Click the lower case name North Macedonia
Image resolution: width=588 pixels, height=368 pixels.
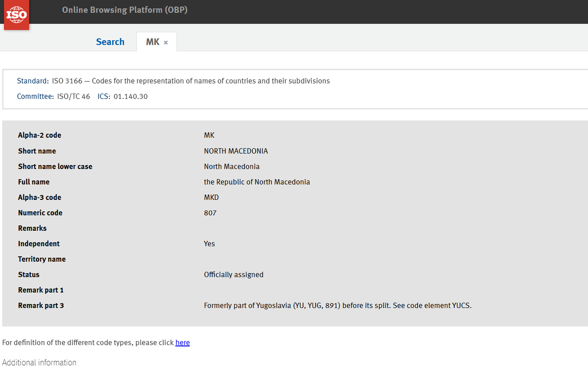[232, 167]
